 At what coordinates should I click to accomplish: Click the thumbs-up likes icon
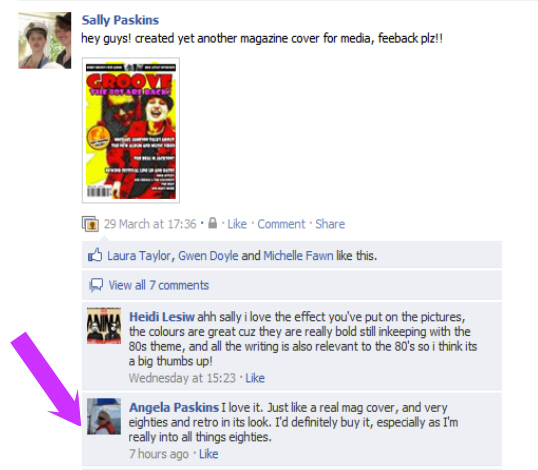[x=95, y=255]
